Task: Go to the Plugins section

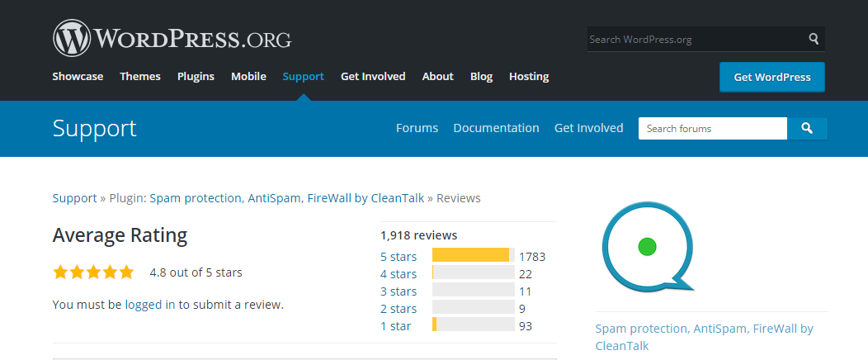Action: [x=196, y=77]
